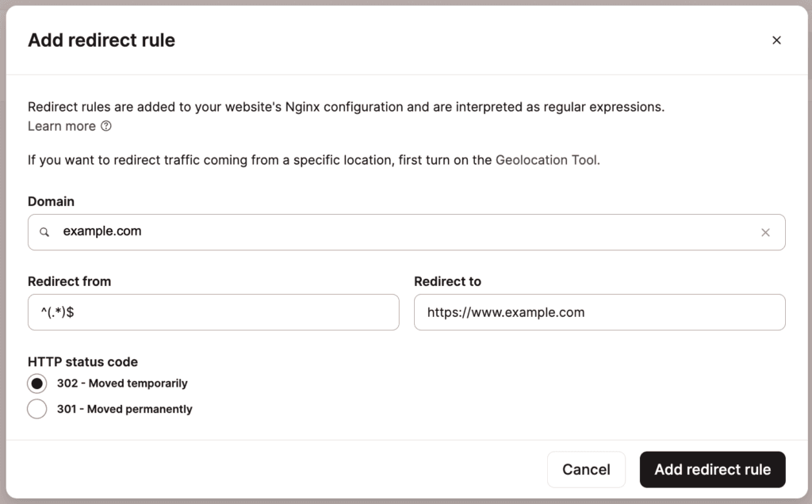812x504 pixels.
Task: Clear the example.com domain with the X icon
Action: (x=765, y=232)
